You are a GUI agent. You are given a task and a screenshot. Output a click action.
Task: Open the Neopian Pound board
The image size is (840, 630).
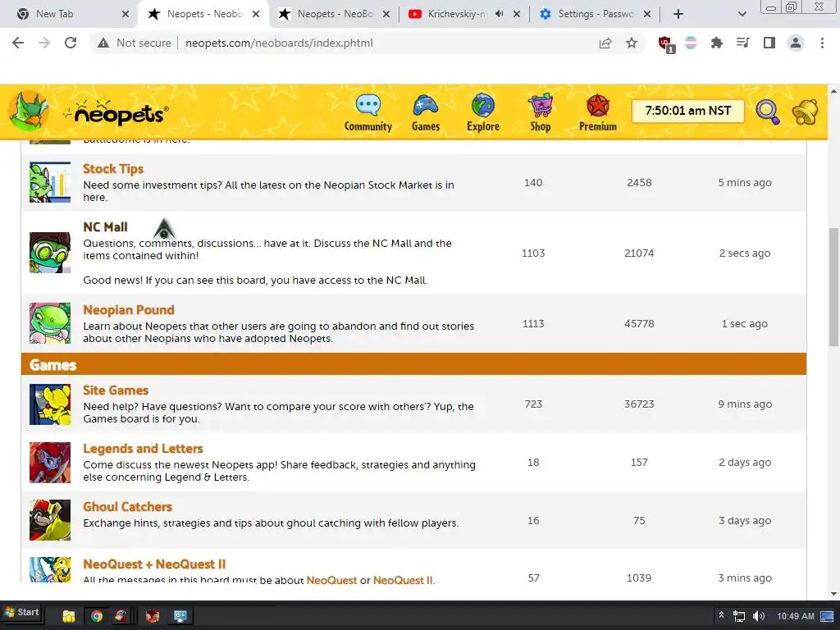pyautogui.click(x=129, y=309)
